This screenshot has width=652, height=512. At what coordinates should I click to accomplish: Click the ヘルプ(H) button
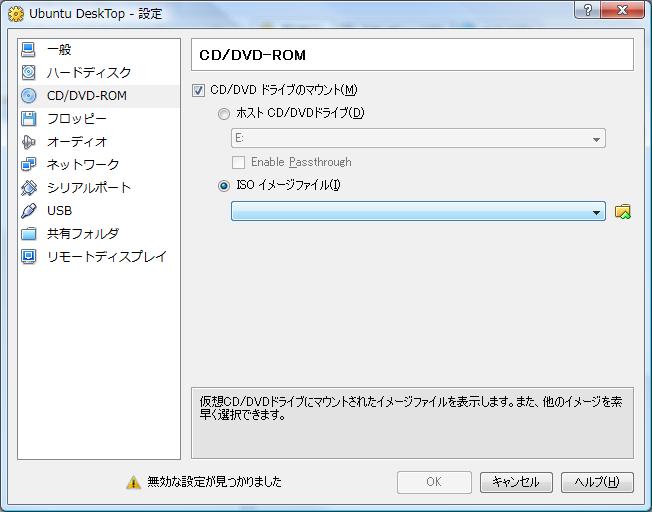tap(597, 482)
